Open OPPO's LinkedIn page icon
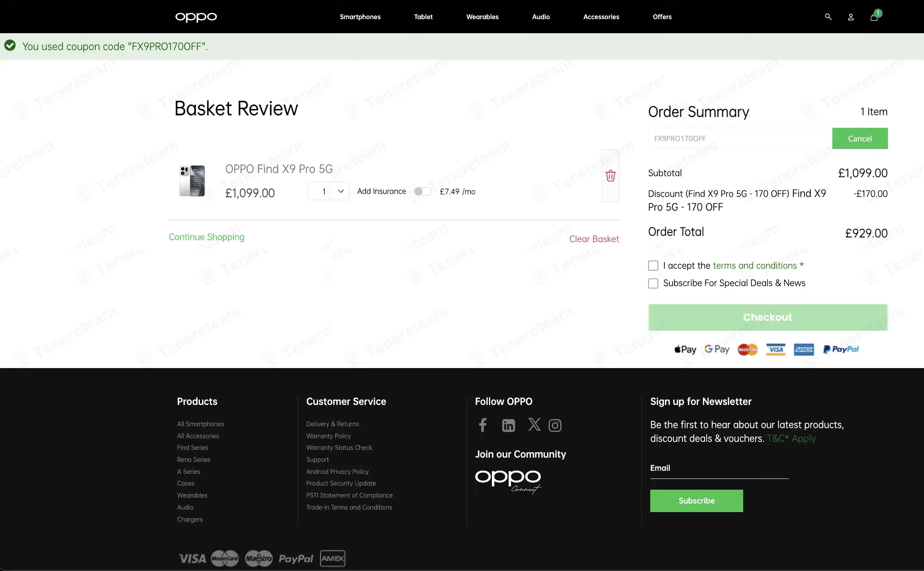The width and height of the screenshot is (924, 571). pos(508,425)
